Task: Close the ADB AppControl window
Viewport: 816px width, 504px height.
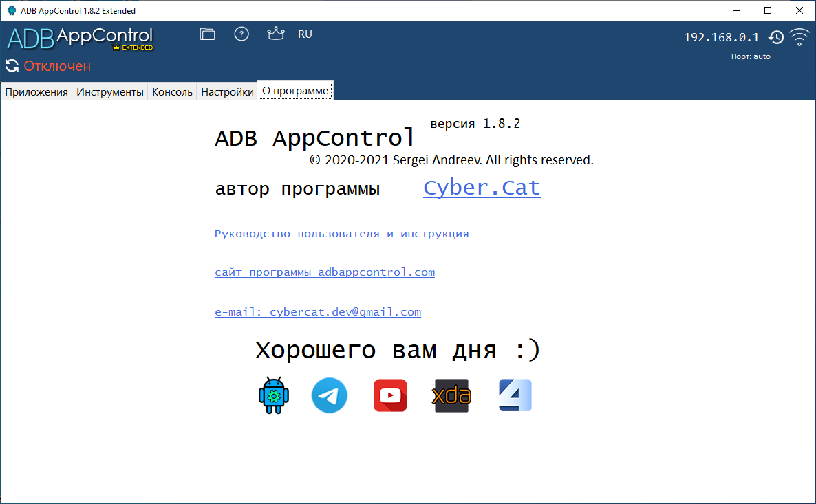Action: tap(799, 10)
